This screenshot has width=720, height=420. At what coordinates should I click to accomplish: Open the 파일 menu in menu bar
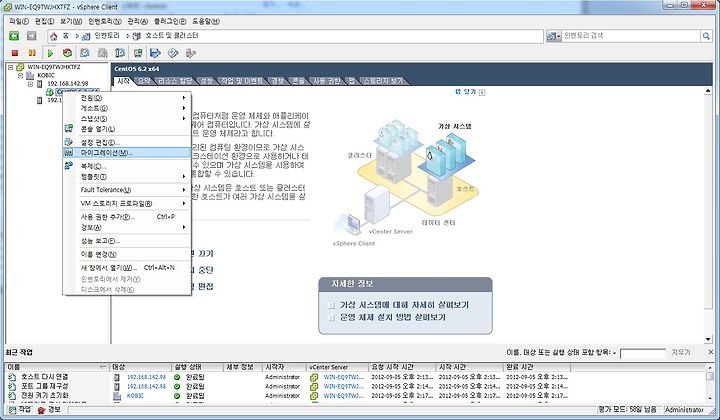click(19, 22)
